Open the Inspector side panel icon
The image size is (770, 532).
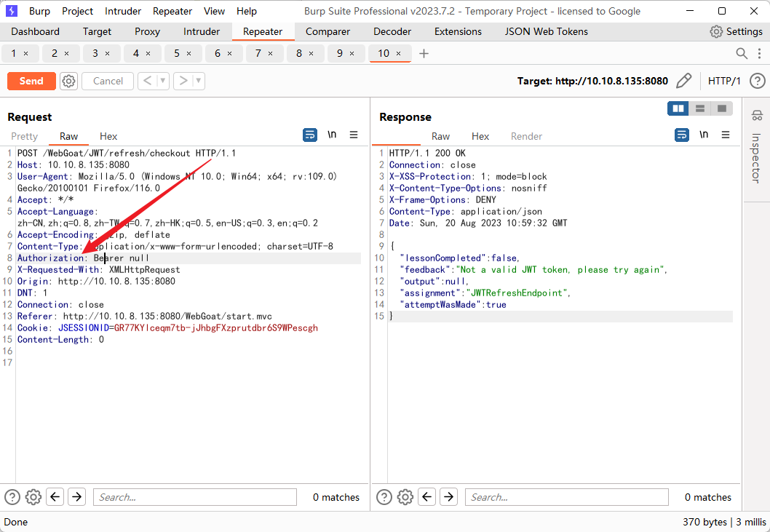(x=757, y=116)
